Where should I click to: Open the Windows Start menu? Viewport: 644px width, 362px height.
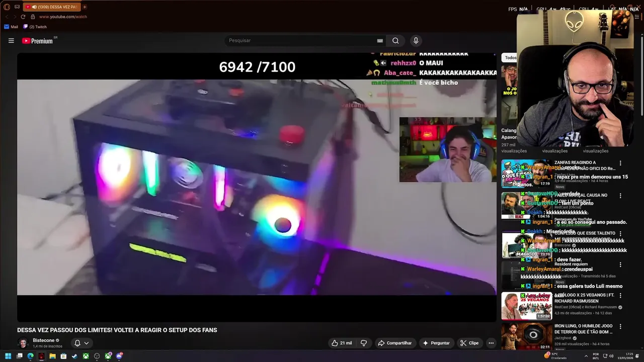click(8, 356)
